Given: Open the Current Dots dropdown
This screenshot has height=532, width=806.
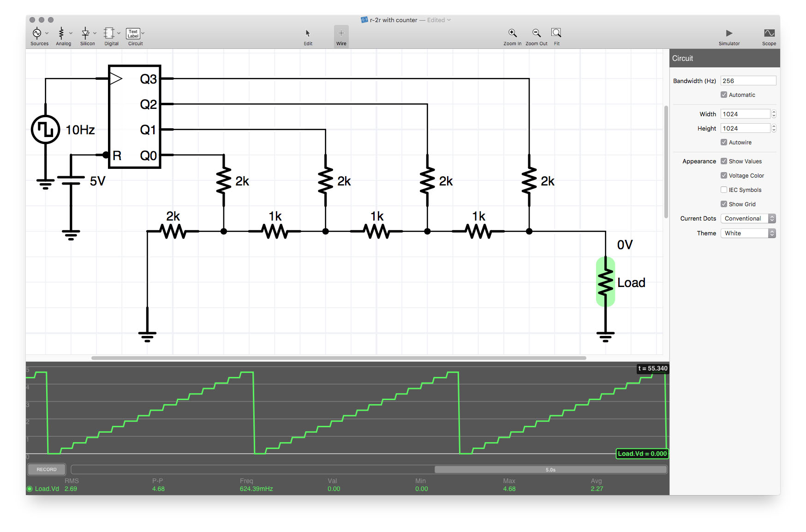Looking at the screenshot, I should [748, 219].
